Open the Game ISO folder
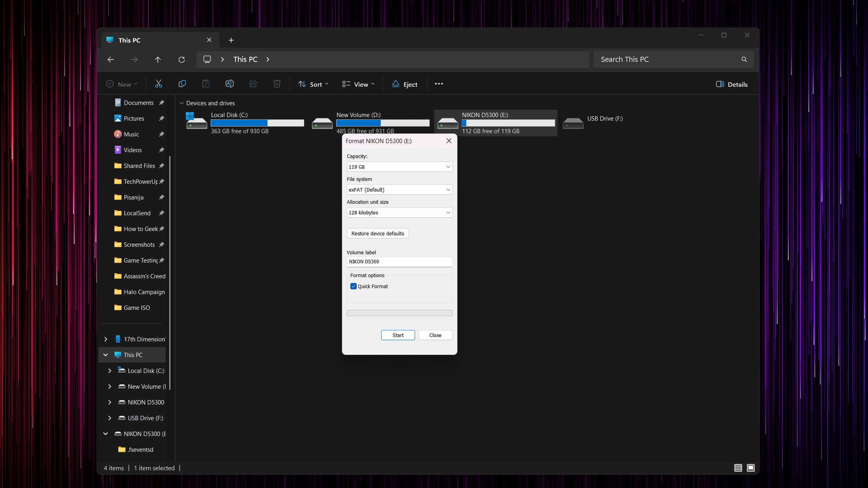Screen dimensions: 868x488 [132, 308]
